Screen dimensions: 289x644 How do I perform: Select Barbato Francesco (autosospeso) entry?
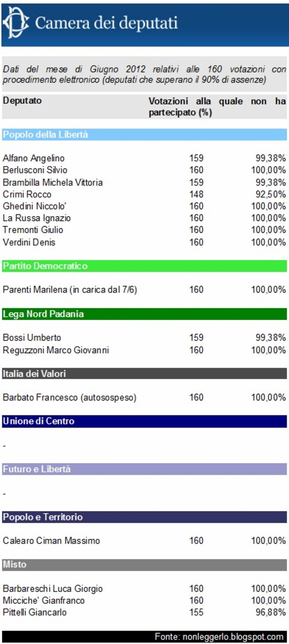69,398
